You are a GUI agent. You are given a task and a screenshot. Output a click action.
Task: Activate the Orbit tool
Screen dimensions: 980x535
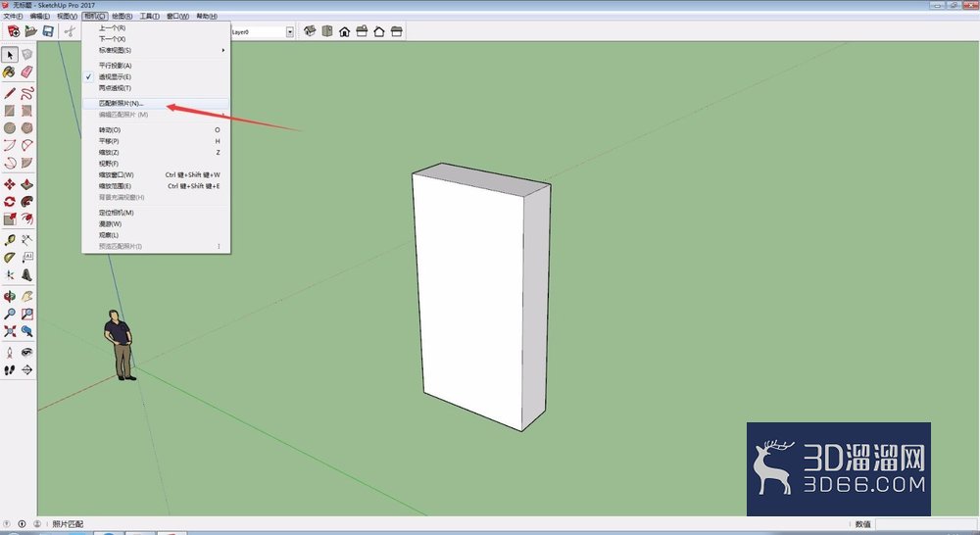coord(10,296)
